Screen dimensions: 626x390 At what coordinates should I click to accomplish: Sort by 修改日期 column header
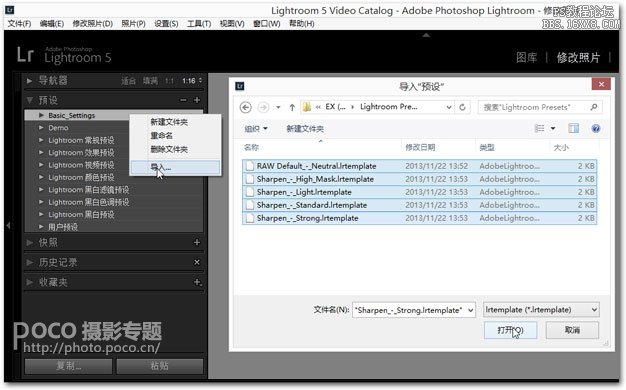(420, 147)
